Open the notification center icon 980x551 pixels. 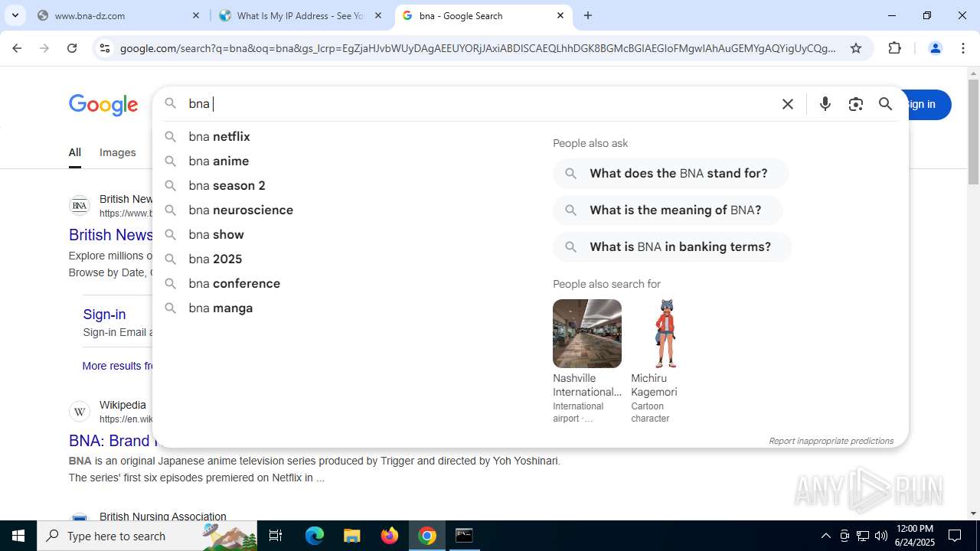(955, 536)
